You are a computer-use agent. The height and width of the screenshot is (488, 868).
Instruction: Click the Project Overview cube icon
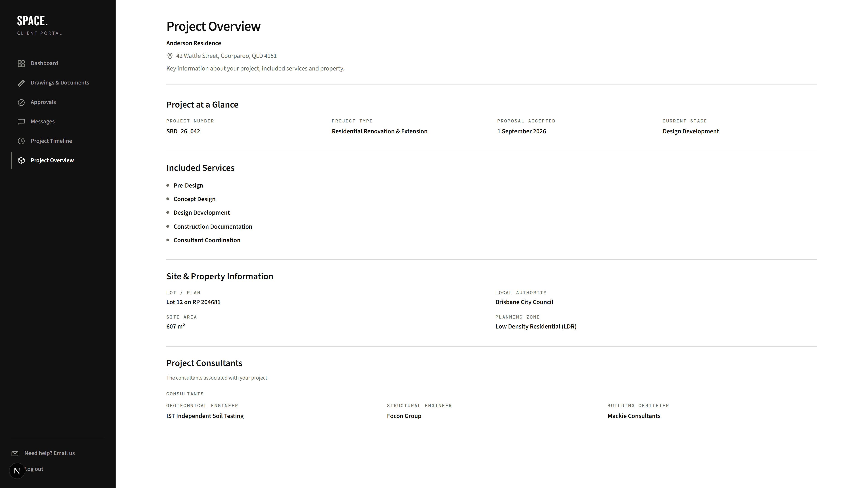pyautogui.click(x=21, y=161)
